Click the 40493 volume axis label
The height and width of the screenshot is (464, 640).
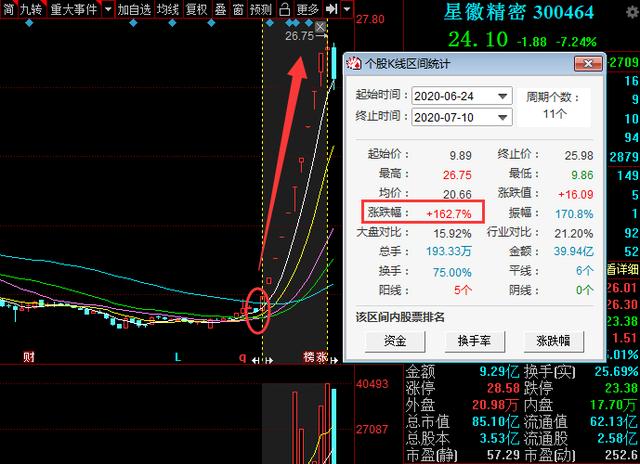[372, 384]
